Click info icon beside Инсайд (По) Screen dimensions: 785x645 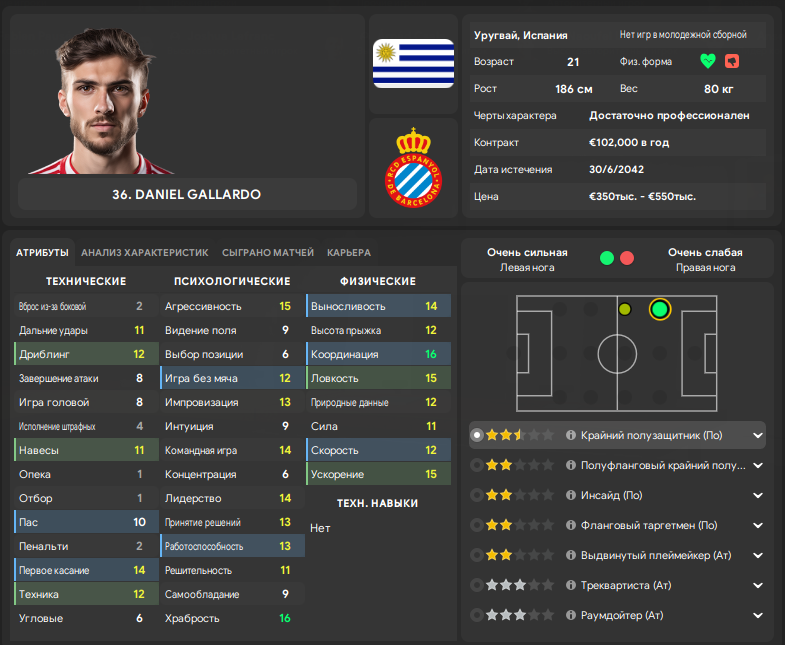pyautogui.click(x=570, y=495)
